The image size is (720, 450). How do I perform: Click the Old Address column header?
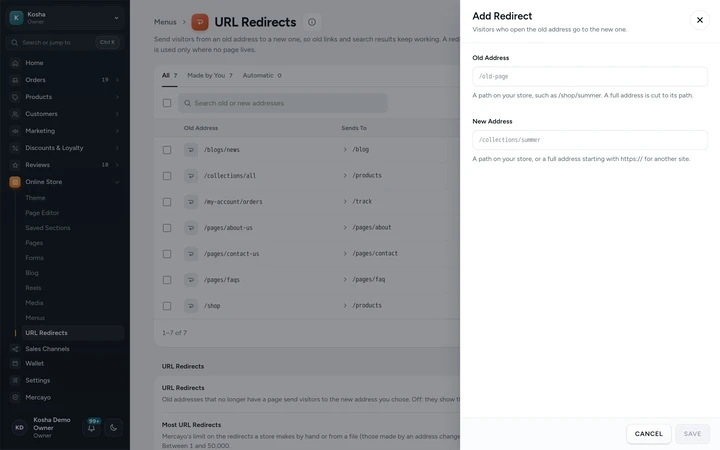[201, 128]
